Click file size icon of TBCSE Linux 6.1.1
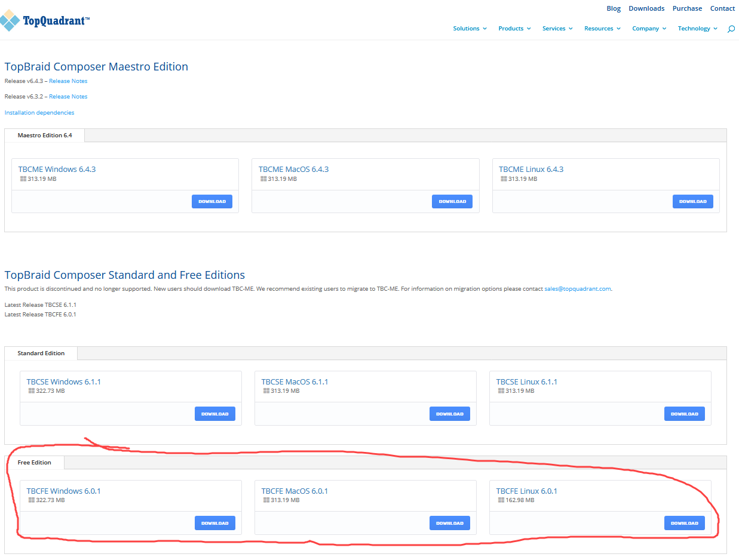This screenshot has width=739, height=560. 501,391
